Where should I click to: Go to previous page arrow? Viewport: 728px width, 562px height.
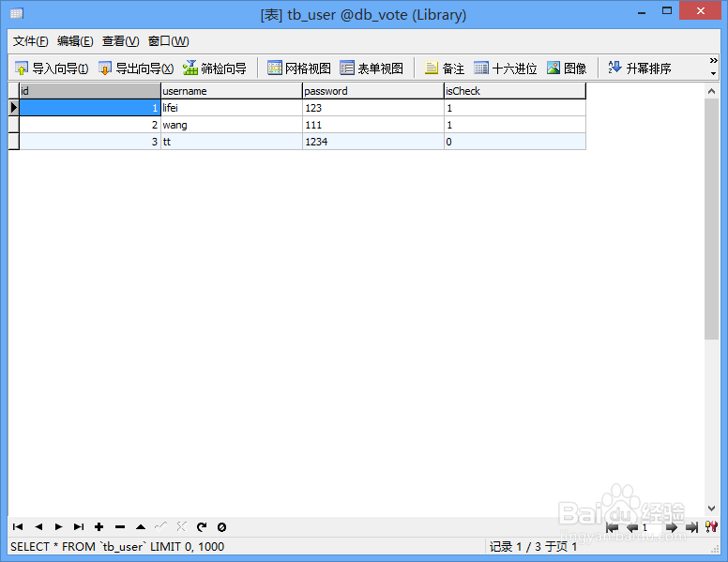point(632,527)
